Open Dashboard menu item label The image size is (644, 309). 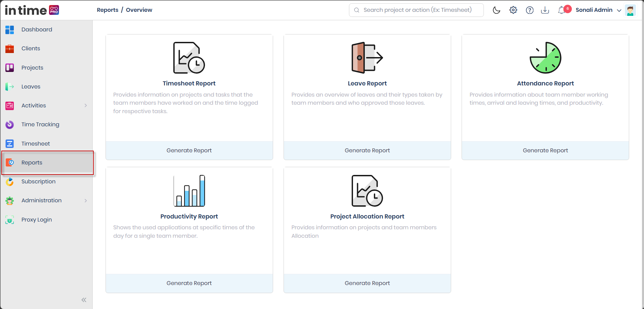click(x=37, y=29)
